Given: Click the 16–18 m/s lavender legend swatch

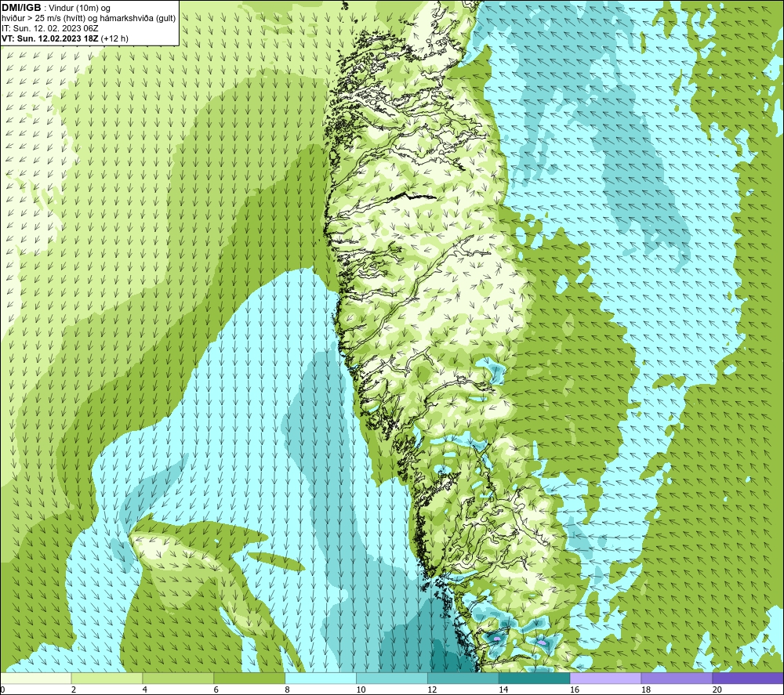Looking at the screenshot, I should pos(605,679).
